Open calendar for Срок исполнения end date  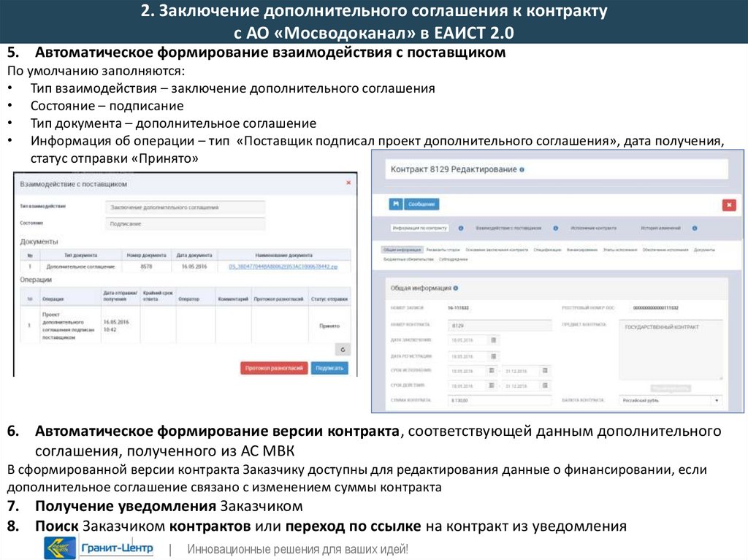pyautogui.click(x=545, y=371)
